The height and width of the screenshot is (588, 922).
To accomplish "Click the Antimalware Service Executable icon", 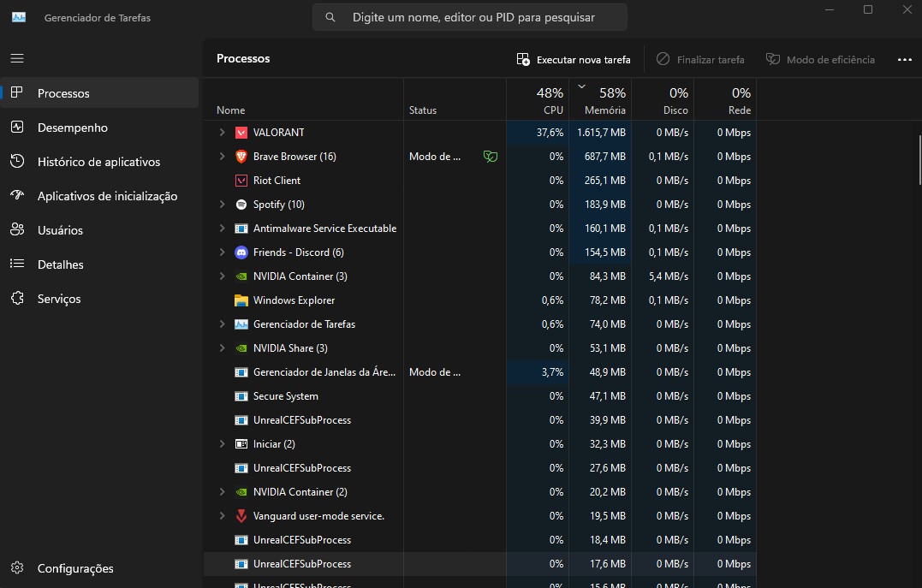I will [241, 229].
